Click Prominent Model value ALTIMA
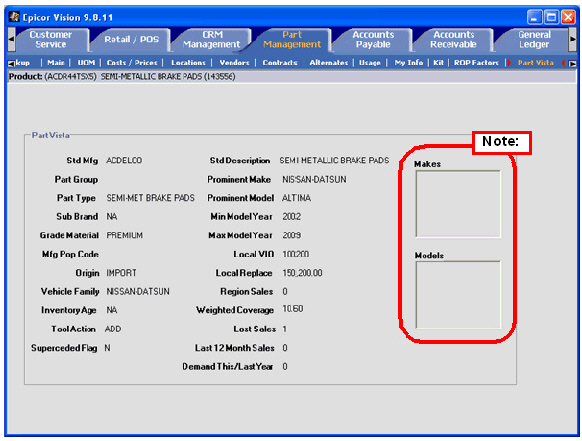 point(296,198)
